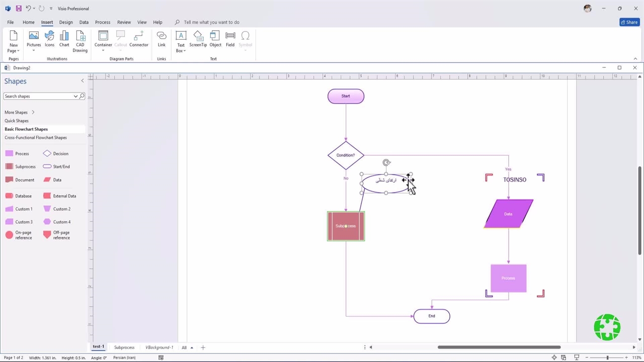644x362 pixels.
Task: Open the Subprocess page tab
Action: [124, 347]
